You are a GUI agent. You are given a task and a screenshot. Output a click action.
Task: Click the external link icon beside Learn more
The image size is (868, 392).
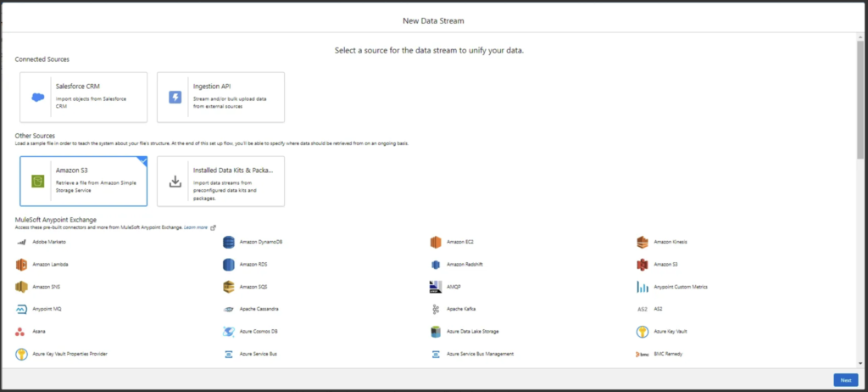click(x=213, y=227)
